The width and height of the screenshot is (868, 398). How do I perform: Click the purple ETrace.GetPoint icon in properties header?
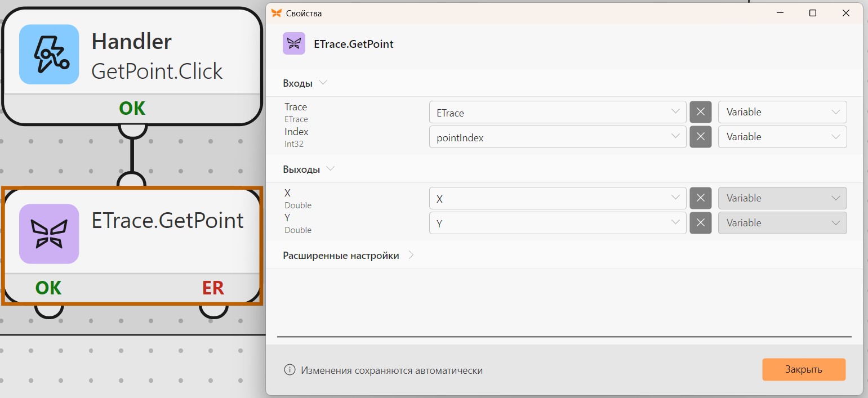click(294, 43)
